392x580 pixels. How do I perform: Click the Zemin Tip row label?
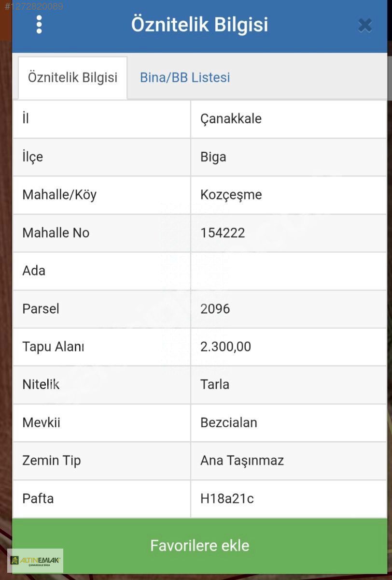[x=52, y=461]
